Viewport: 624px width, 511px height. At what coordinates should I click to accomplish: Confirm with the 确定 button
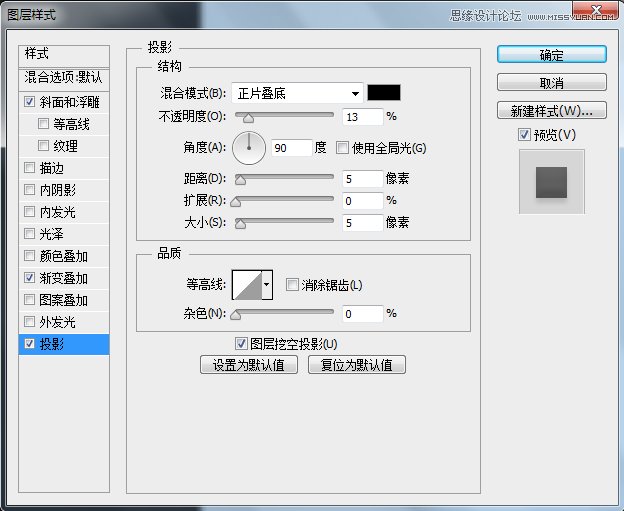pyautogui.click(x=552, y=55)
